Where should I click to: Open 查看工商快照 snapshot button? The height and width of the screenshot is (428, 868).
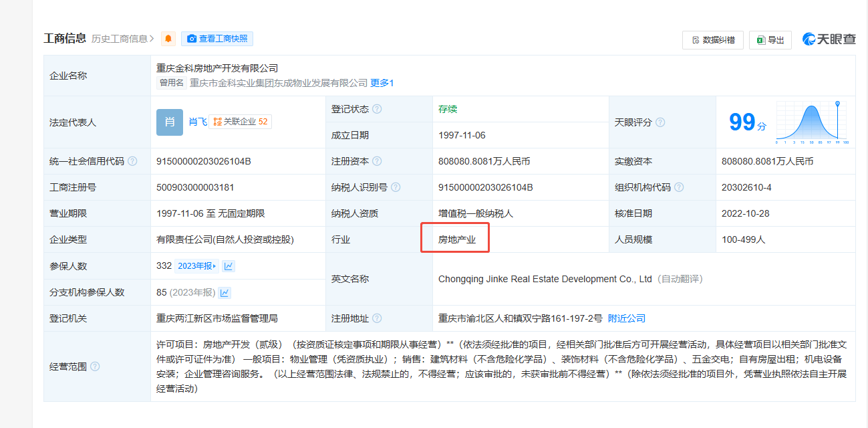217,39
